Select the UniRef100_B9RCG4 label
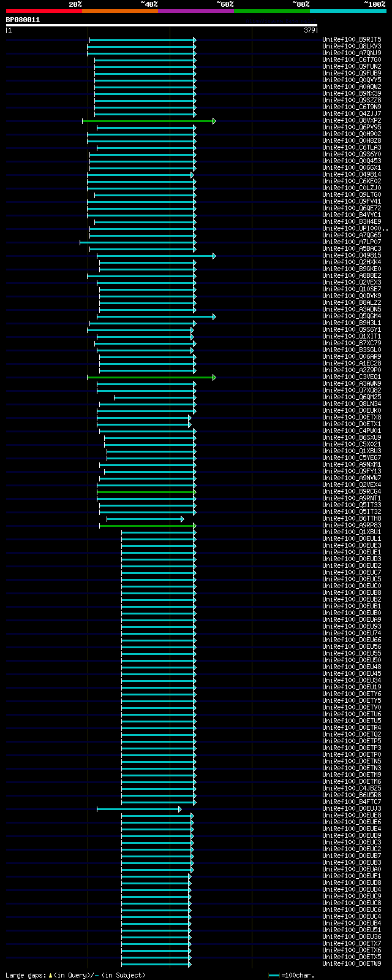The width and height of the screenshot is (392, 980). pos(352,492)
